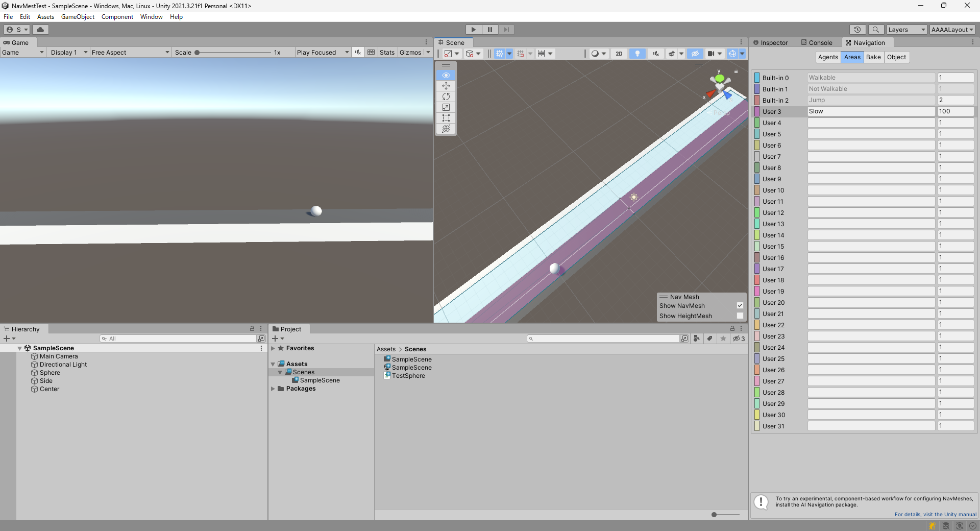Click the Project search field
This screenshot has width=980, height=531.
pyautogui.click(x=603, y=339)
